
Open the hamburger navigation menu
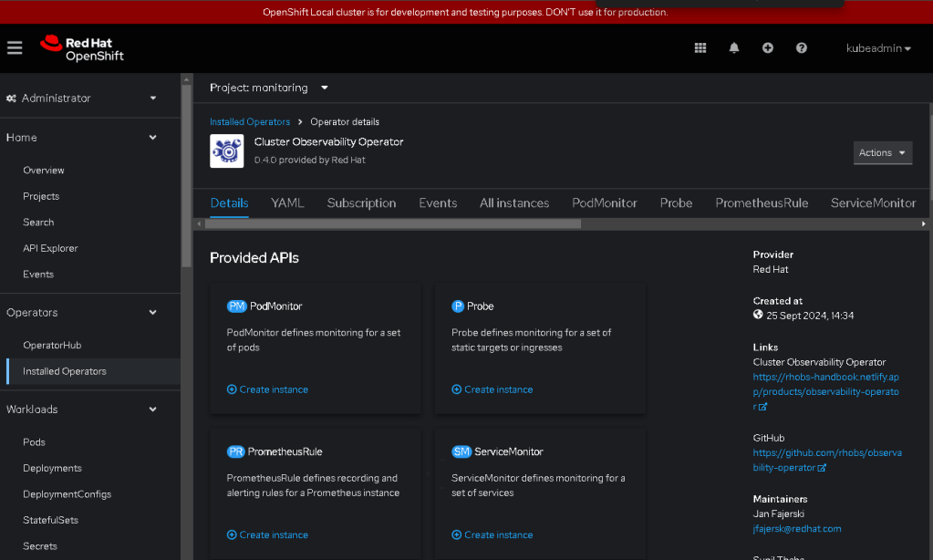15,47
